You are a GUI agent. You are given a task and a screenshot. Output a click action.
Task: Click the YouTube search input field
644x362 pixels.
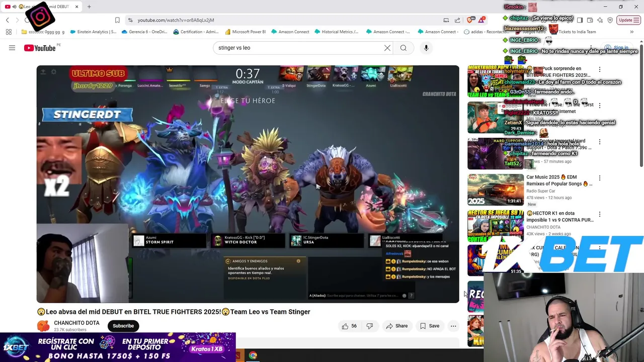point(297,48)
